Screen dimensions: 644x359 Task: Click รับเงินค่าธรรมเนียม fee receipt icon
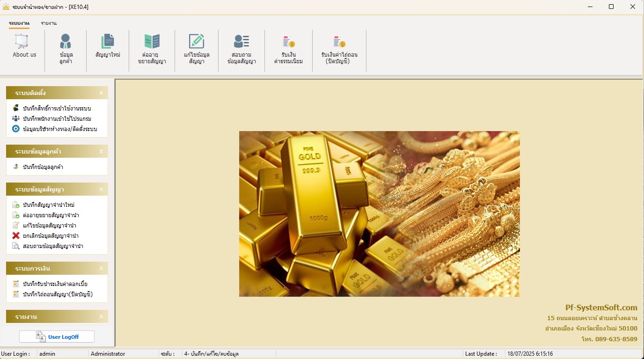pos(288,42)
